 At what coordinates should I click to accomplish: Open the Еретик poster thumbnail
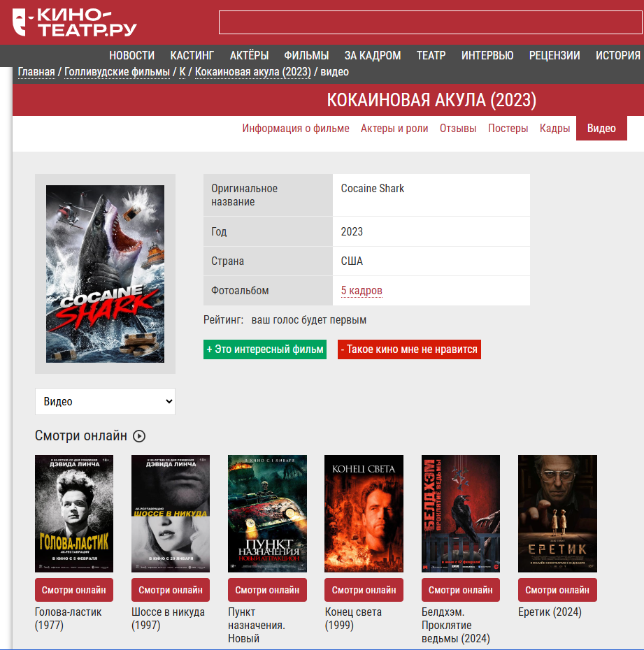557,514
